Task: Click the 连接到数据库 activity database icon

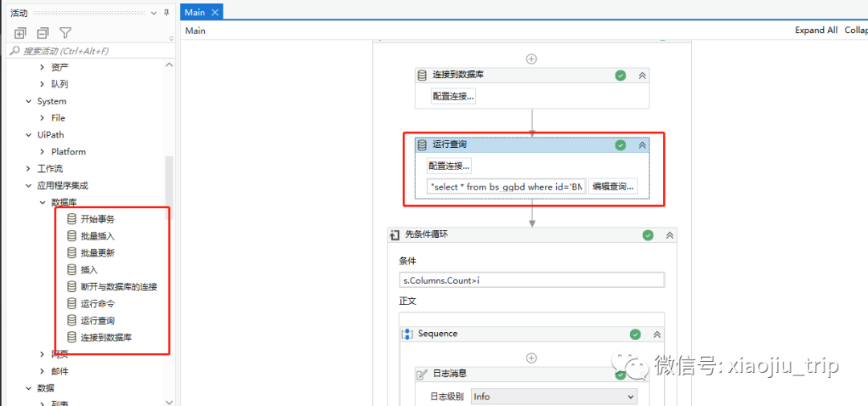Action: (422, 76)
